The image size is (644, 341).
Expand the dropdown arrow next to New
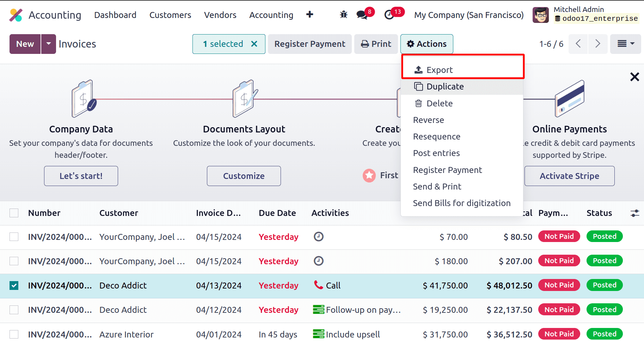tap(49, 44)
